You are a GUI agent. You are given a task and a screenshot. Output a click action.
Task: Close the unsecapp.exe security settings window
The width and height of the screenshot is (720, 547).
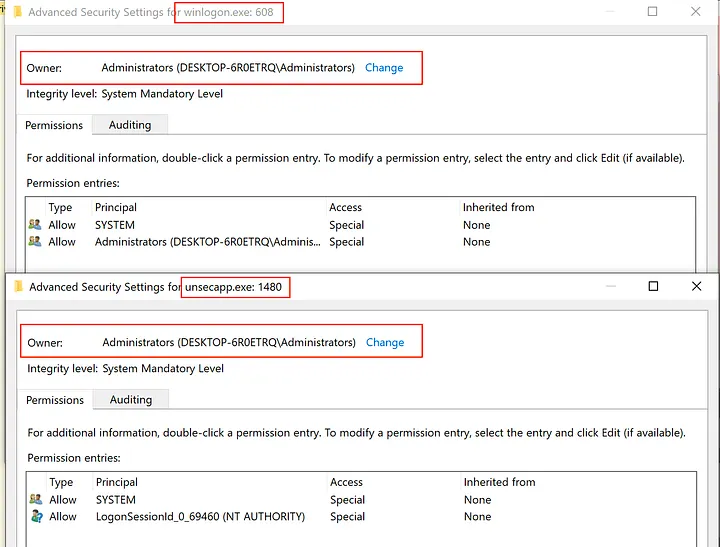[x=697, y=286]
